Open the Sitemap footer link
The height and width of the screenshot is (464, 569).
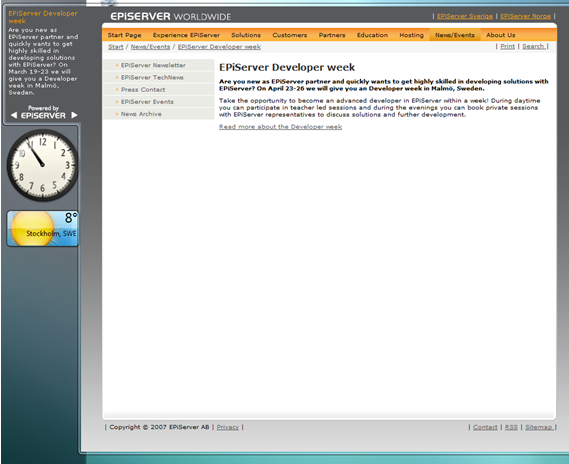[539, 427]
